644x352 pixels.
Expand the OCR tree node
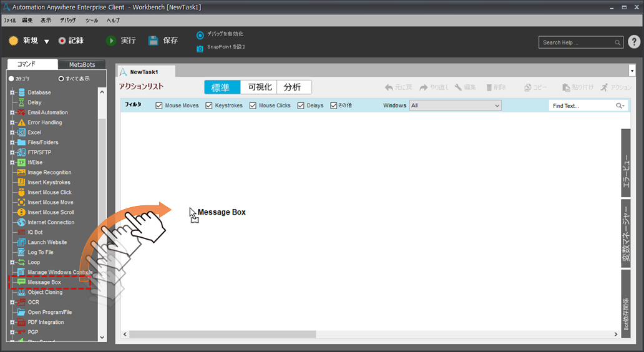point(12,302)
